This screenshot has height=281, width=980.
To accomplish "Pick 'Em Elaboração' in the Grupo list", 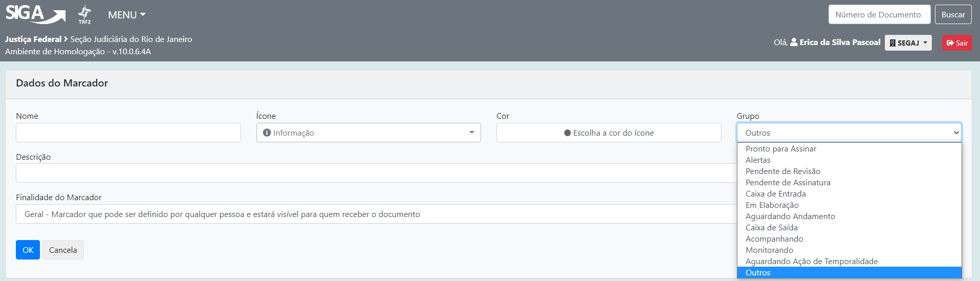I will (x=772, y=205).
